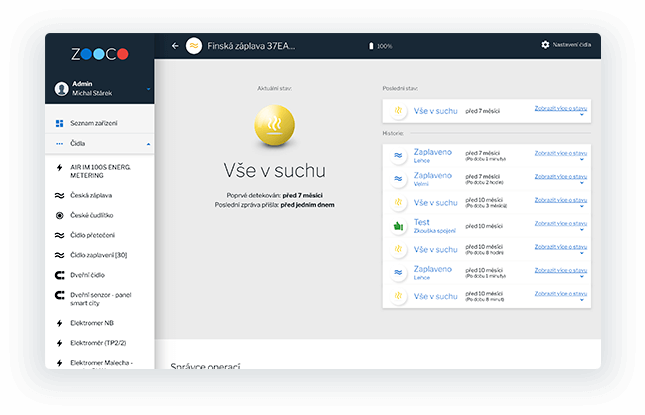Screen dimensions: 645x415
Task: Click the wave icon for Čidlo zaplavení [30]
Action: point(60,255)
